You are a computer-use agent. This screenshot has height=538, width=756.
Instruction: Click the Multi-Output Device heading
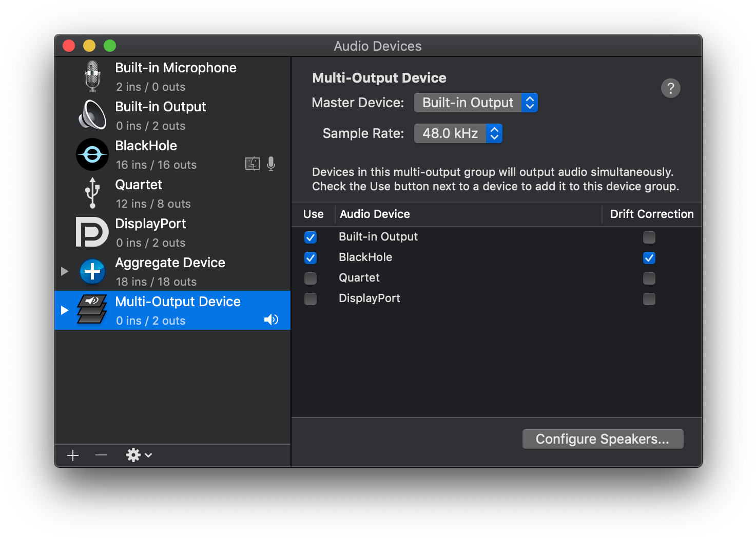[x=379, y=78]
